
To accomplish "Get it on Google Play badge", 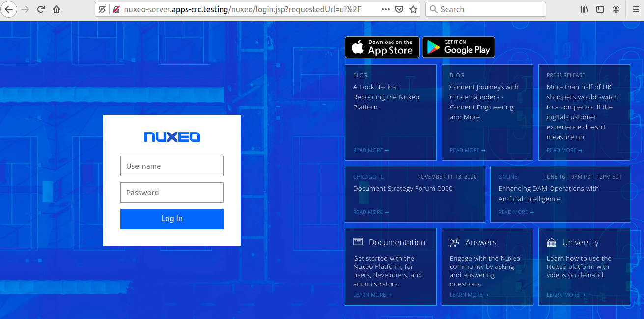I will pyautogui.click(x=459, y=48).
